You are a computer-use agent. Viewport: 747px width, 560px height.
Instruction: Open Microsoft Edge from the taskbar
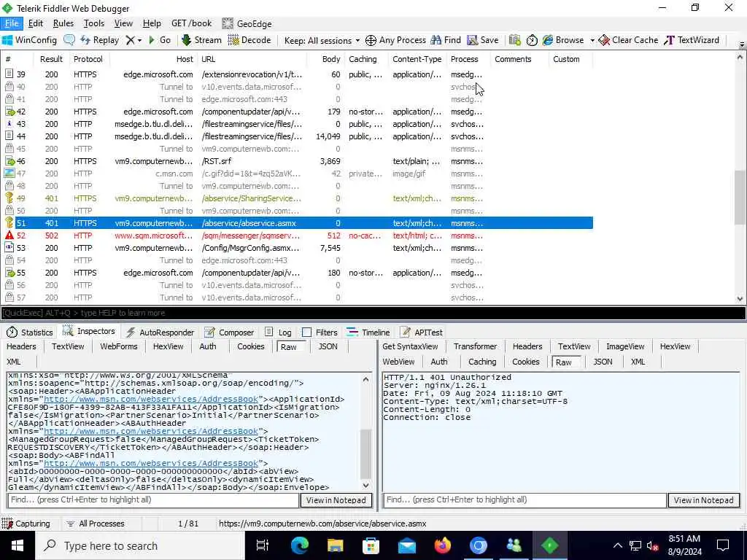(300, 545)
